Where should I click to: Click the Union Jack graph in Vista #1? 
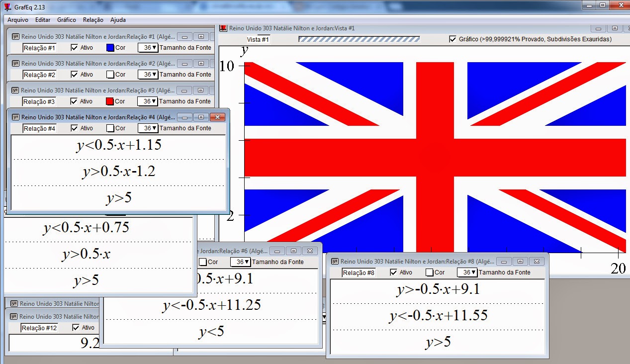435,157
